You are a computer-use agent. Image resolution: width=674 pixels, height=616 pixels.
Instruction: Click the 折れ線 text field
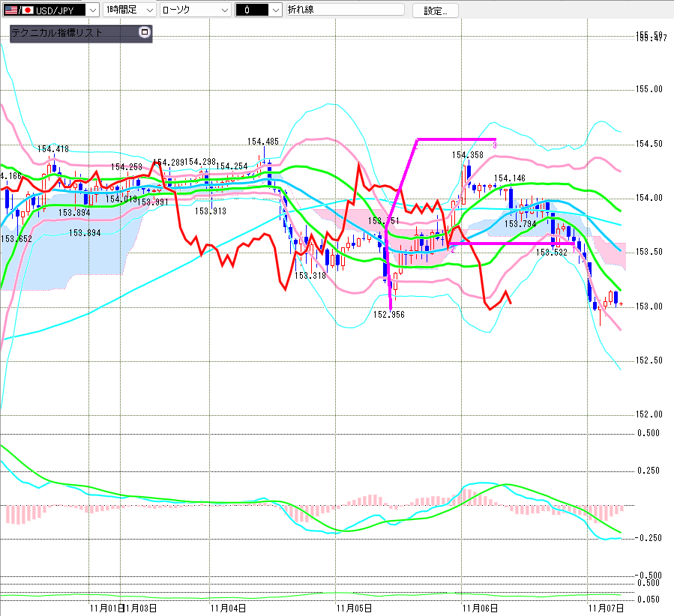(345, 10)
